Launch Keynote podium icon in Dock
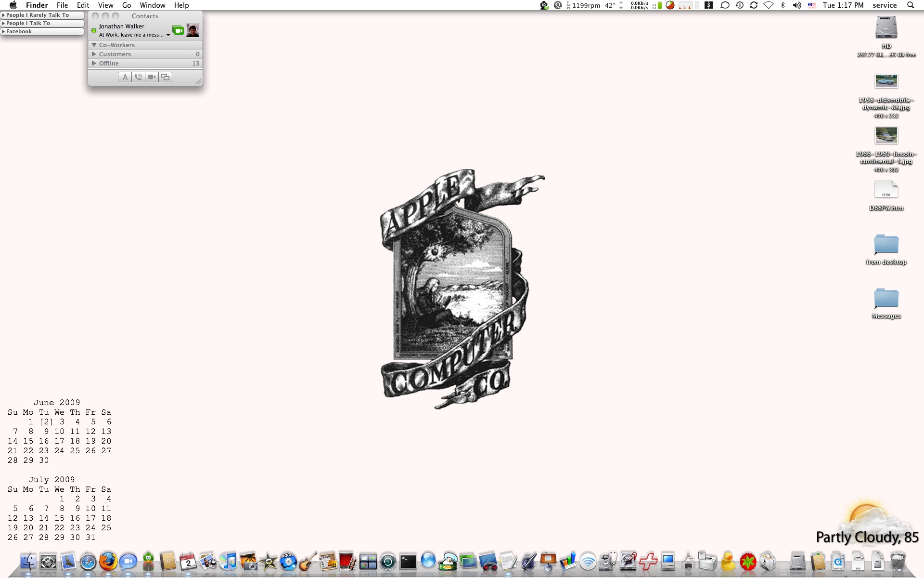 point(548,562)
